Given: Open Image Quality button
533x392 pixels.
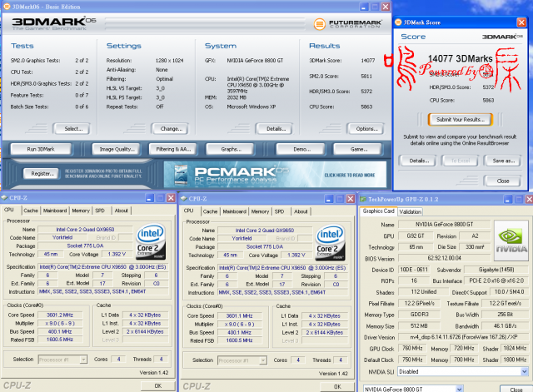Looking at the screenshot, I should [x=117, y=149].
